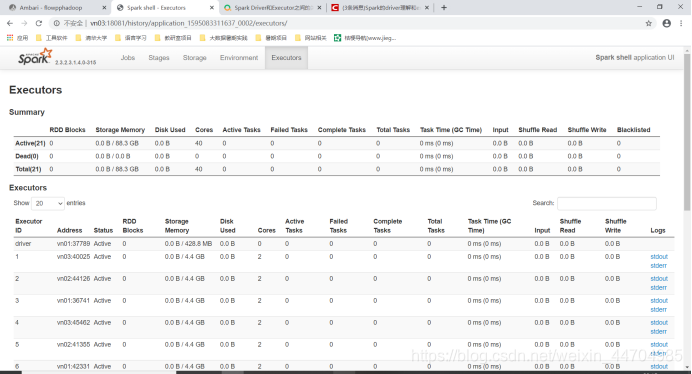
Task: Open the apps grid bookmark icon
Action: tap(10, 38)
